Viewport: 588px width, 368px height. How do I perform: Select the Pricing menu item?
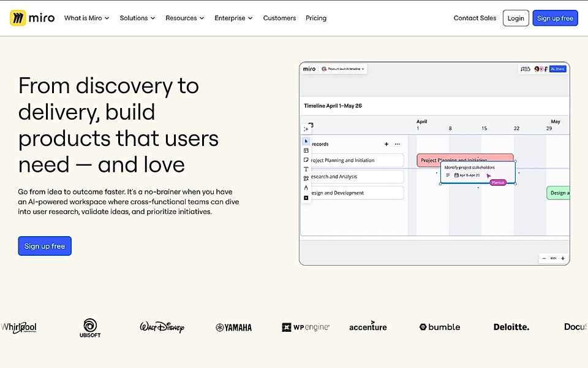316,18
